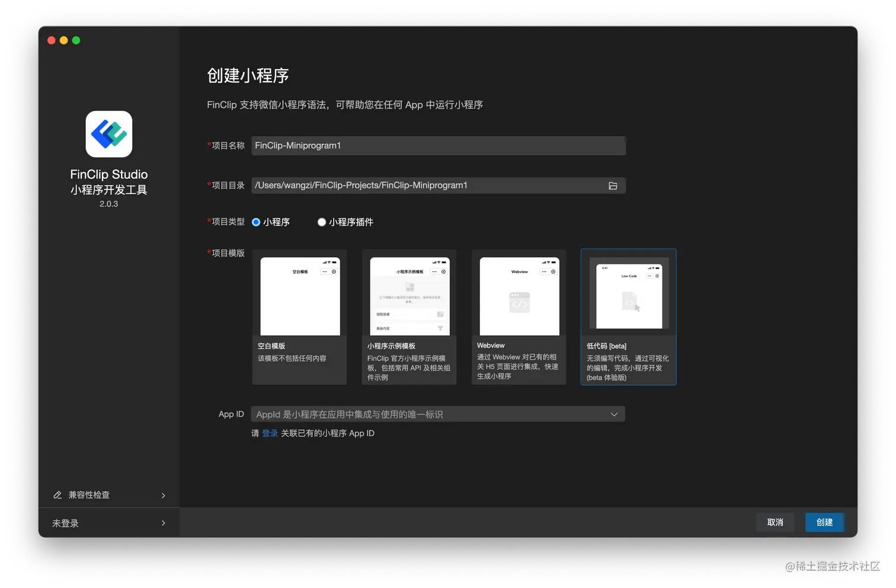Expand the 未登录 account chevron
This screenshot has height=588, width=896.
[x=164, y=523]
